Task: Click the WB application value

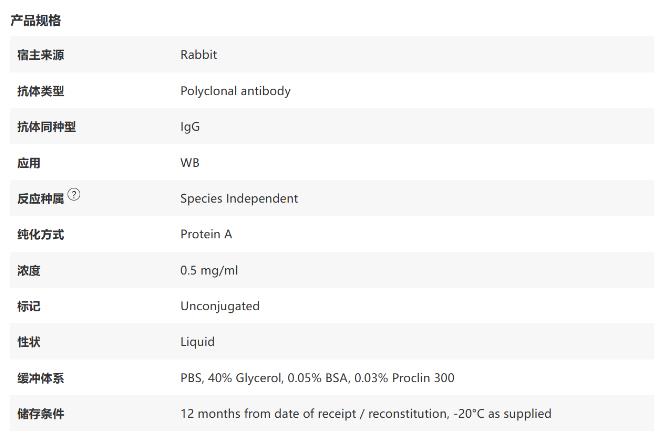Action: coord(190,163)
